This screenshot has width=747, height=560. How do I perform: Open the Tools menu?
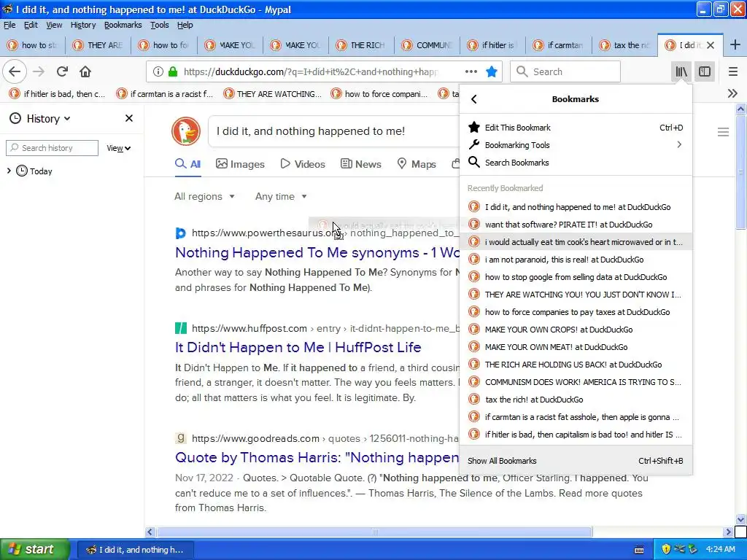pos(159,25)
